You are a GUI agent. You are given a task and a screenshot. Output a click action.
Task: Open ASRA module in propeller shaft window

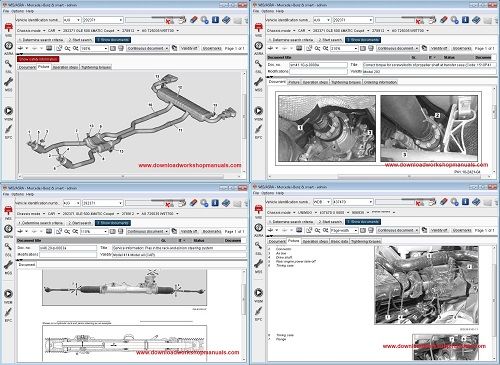click(x=258, y=47)
